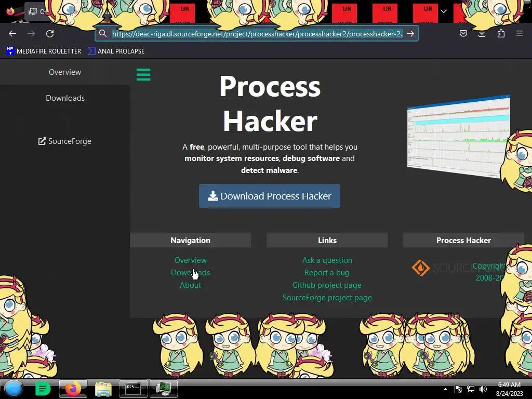Open the green notes app in taskbar
This screenshot has height=399, width=532.
pyautogui.click(x=43, y=389)
